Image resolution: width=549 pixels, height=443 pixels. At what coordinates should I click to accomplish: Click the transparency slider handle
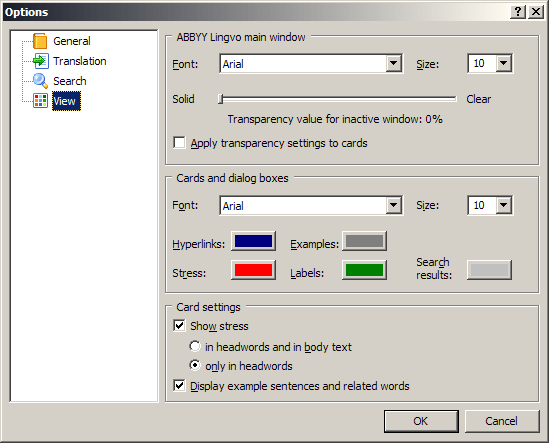point(221,99)
